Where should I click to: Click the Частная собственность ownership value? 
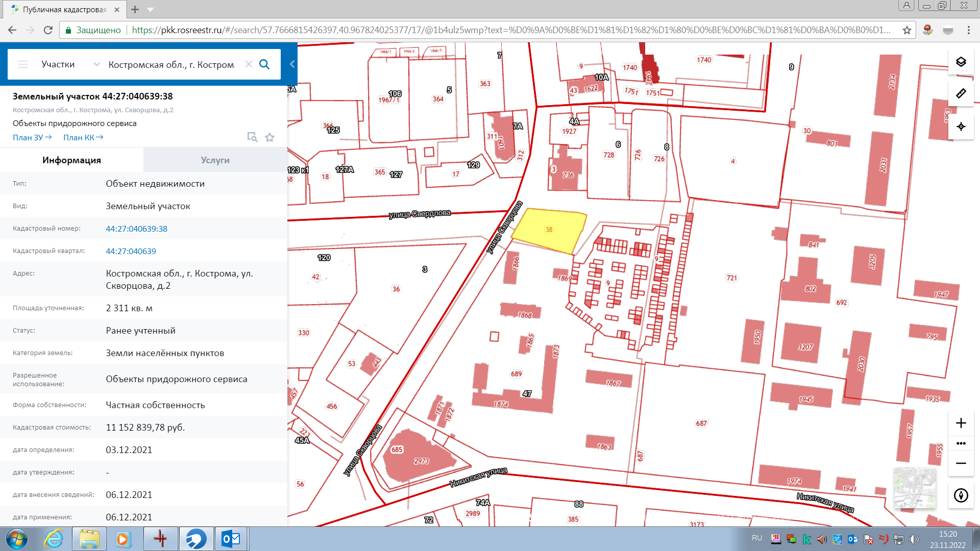tap(156, 405)
